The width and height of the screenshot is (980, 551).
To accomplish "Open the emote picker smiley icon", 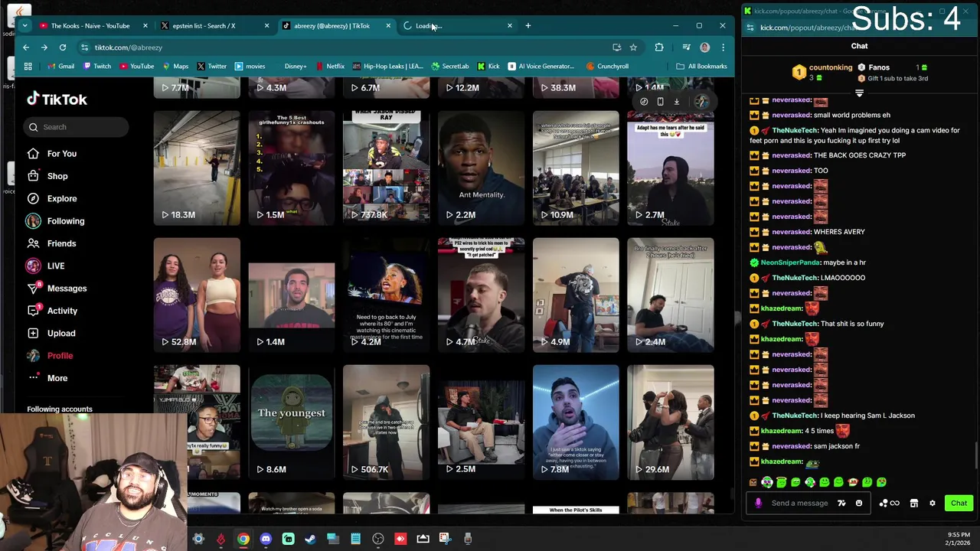I will point(858,504).
